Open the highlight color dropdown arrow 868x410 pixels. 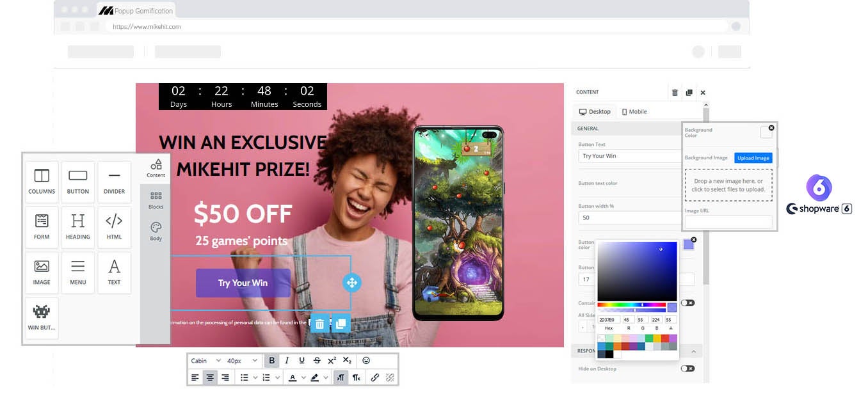(x=326, y=377)
